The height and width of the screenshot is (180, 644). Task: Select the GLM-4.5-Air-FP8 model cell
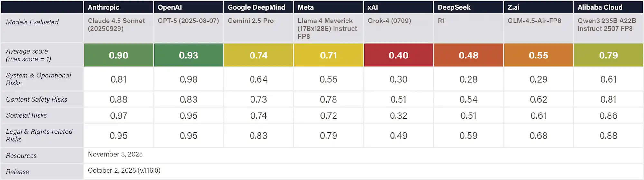(534, 21)
